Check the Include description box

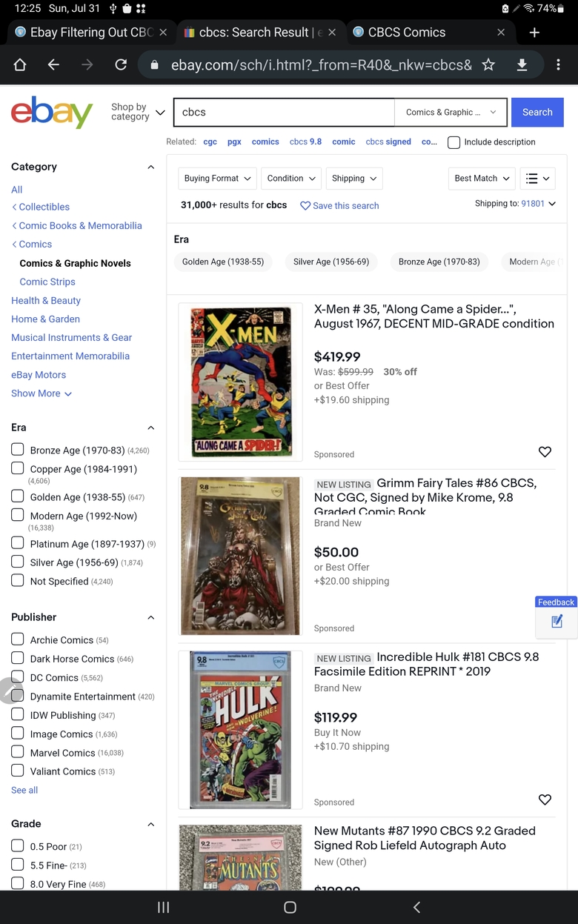pyautogui.click(x=454, y=142)
